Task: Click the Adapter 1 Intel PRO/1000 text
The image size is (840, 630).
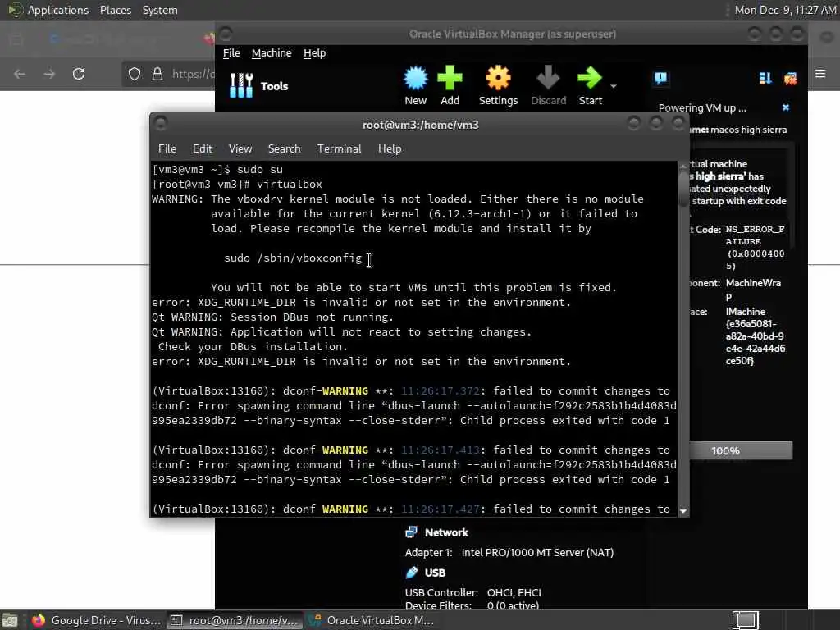Action: tap(509, 552)
